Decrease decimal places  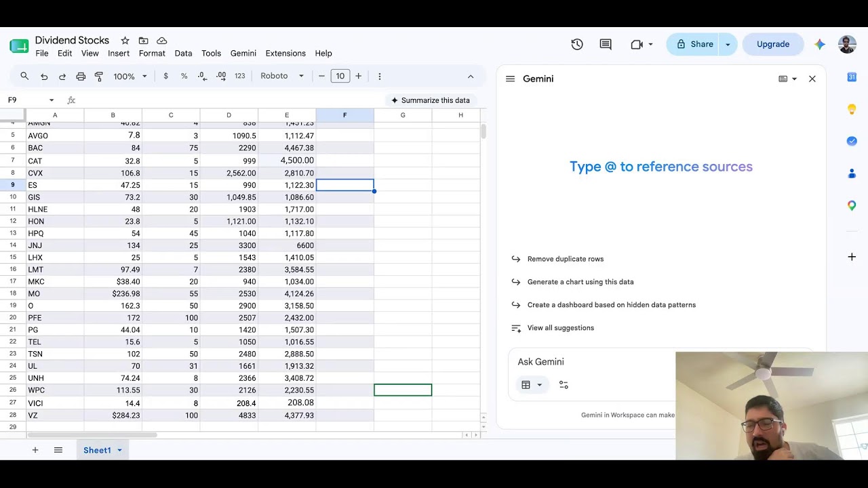[202, 76]
